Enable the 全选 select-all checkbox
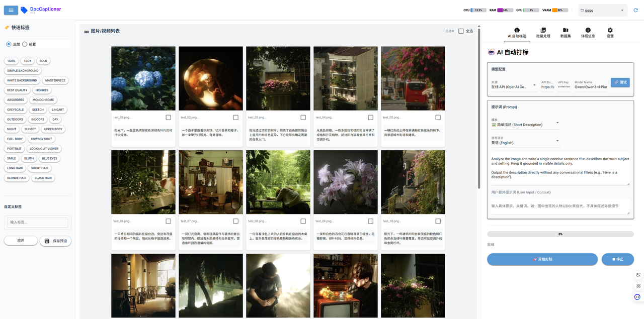 (460, 30)
